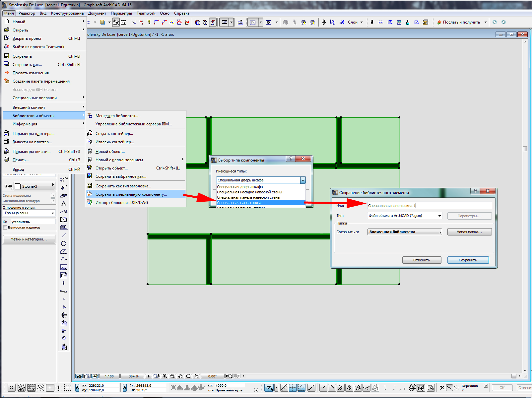Select the Fill hatch tool
The image size is (532, 398).
[x=64, y=228]
